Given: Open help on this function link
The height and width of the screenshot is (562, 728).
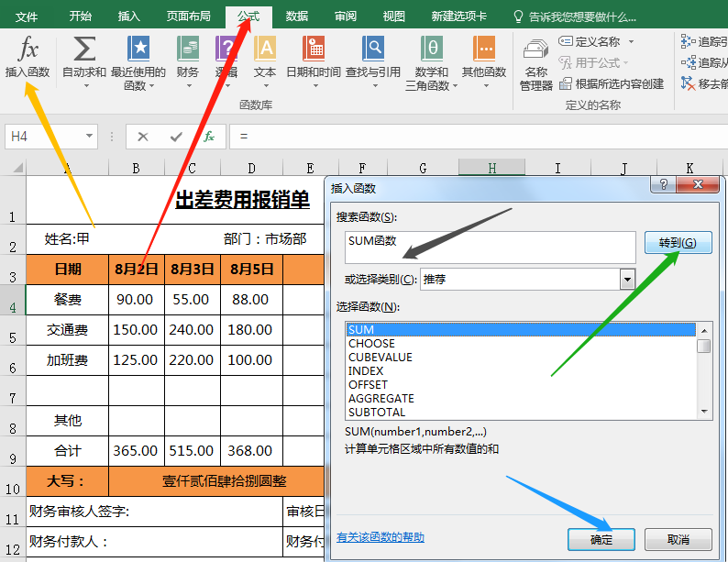Looking at the screenshot, I should click(x=381, y=537).
